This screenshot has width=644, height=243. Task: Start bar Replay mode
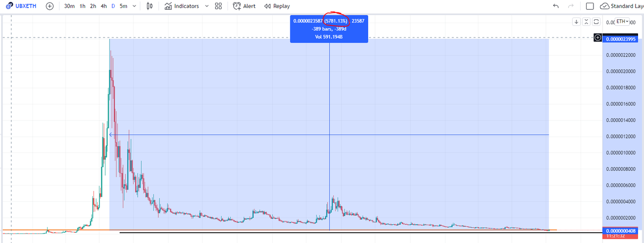(277, 6)
